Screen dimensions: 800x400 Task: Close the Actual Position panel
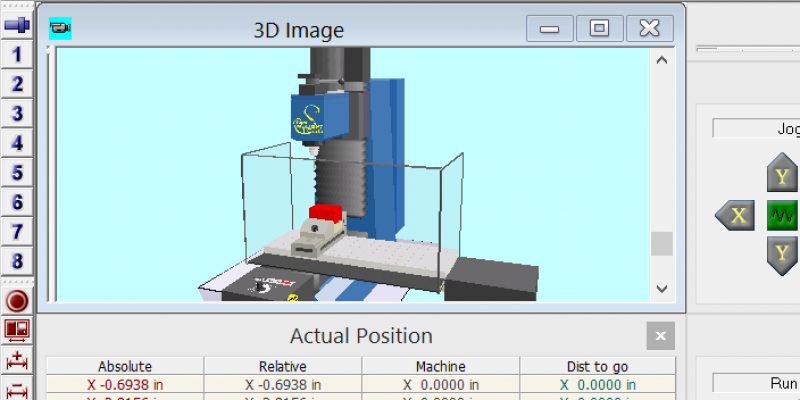tap(659, 336)
